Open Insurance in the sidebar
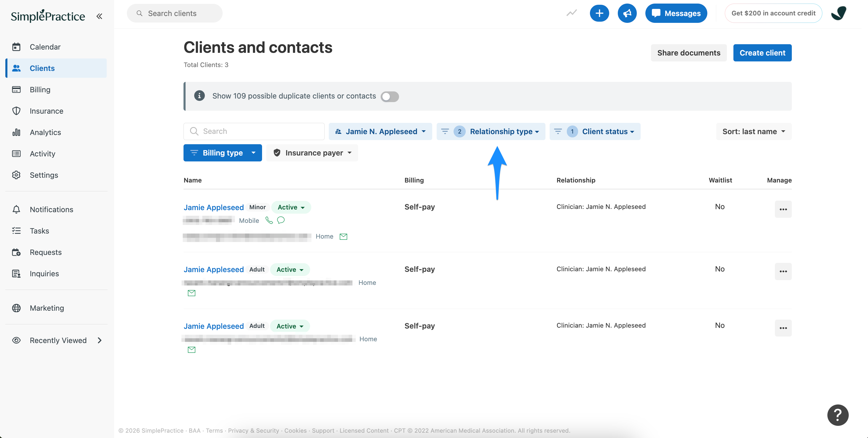This screenshot has width=868, height=438. point(56,111)
